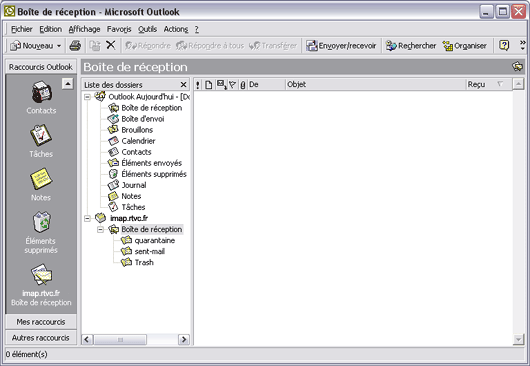Viewport: 530px width, 366px height.
Task: Expand toolbar overflow chevron
Action: point(523,45)
